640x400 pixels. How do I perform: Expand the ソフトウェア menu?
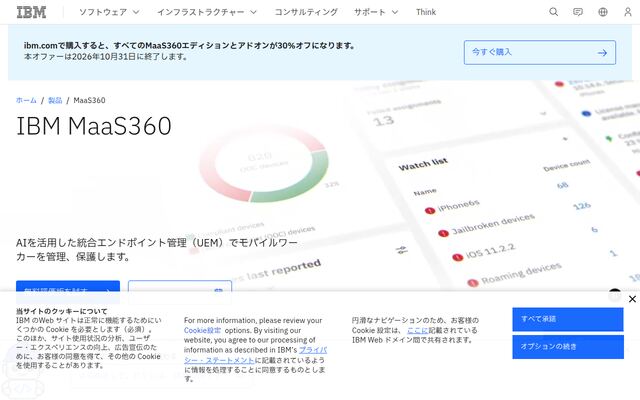pyautogui.click(x=109, y=12)
